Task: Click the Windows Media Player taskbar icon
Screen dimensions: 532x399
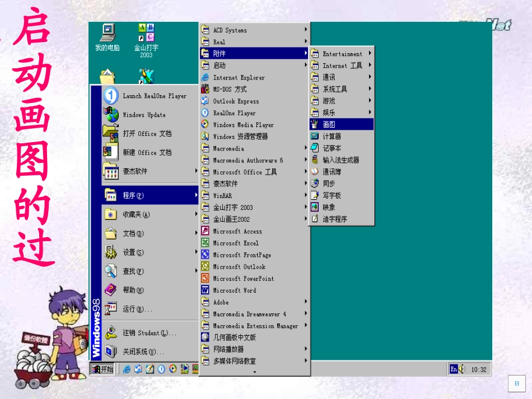Action: coord(172,369)
